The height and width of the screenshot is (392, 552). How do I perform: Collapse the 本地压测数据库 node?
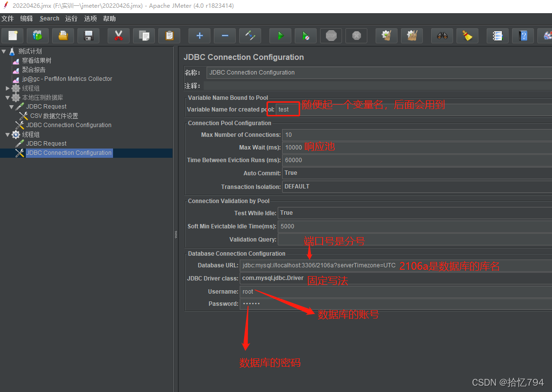(8, 97)
